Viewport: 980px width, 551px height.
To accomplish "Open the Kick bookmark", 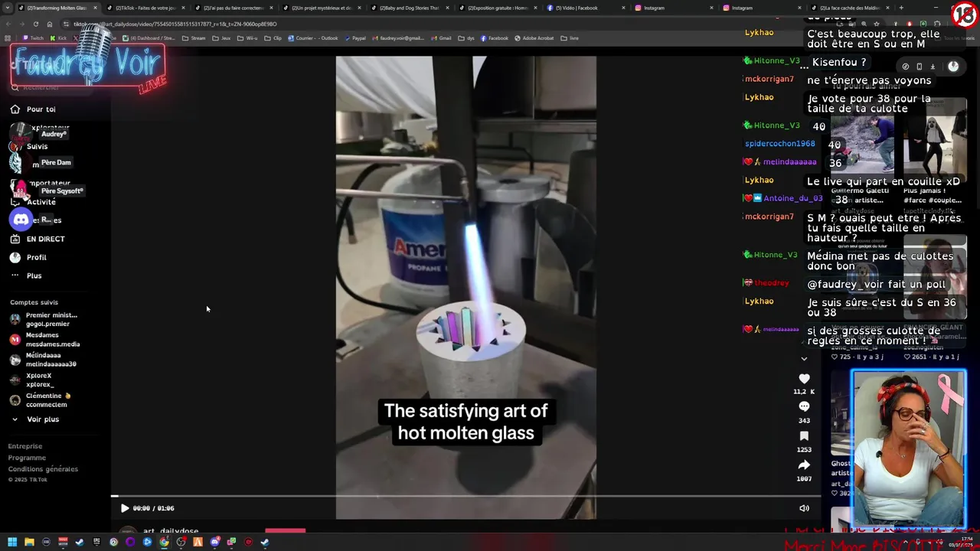I will (58, 38).
